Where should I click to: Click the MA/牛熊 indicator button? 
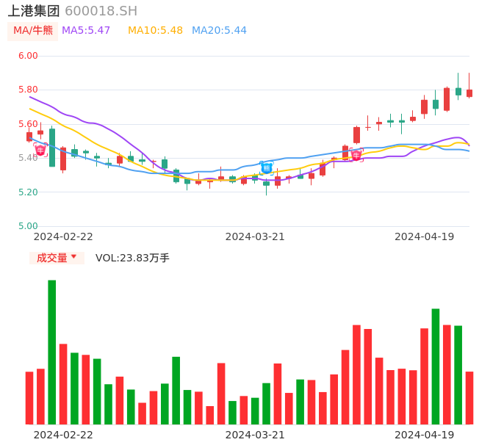tap(32, 31)
